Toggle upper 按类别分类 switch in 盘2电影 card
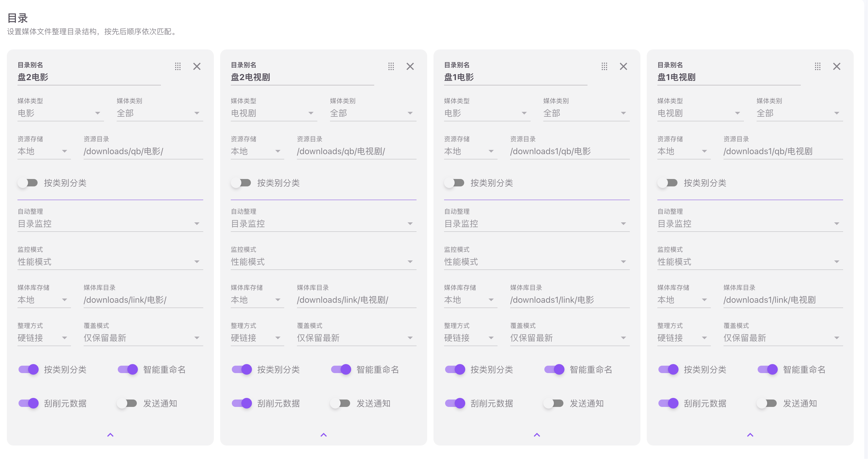Image resolution: width=868 pixels, height=459 pixels. (x=28, y=183)
